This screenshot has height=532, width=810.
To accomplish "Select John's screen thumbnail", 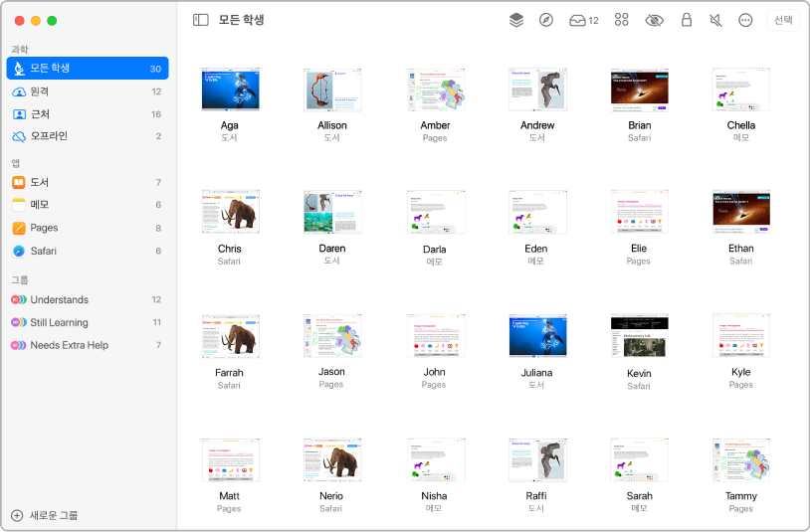I will (x=436, y=335).
